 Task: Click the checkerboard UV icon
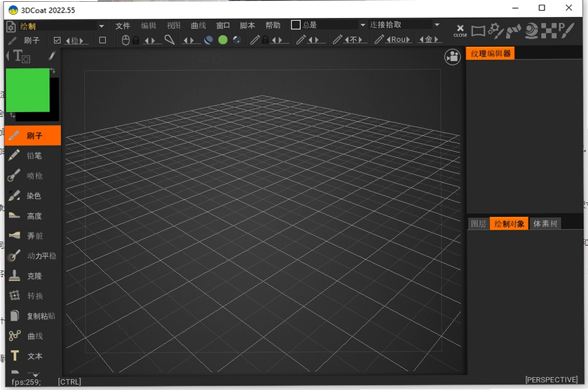(x=549, y=31)
